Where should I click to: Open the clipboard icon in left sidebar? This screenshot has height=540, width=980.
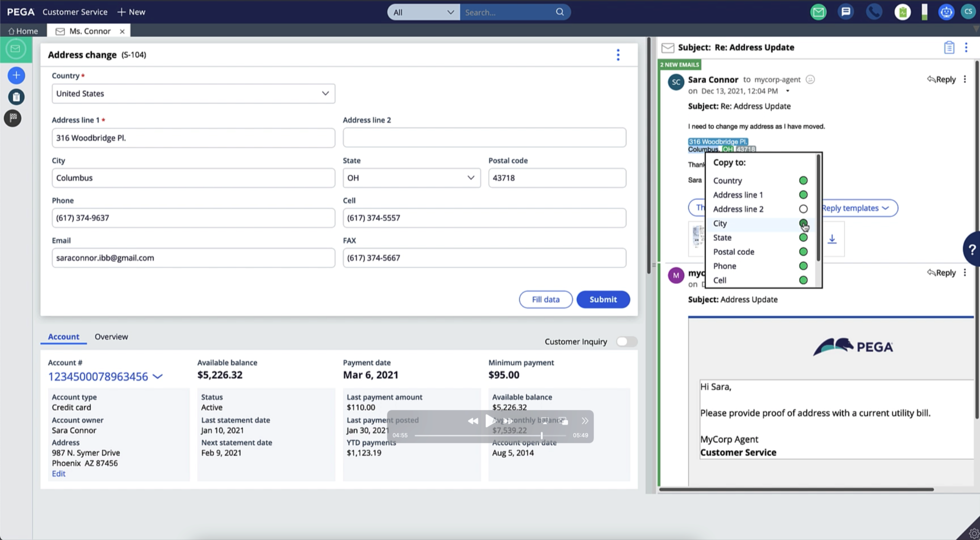pos(16,97)
